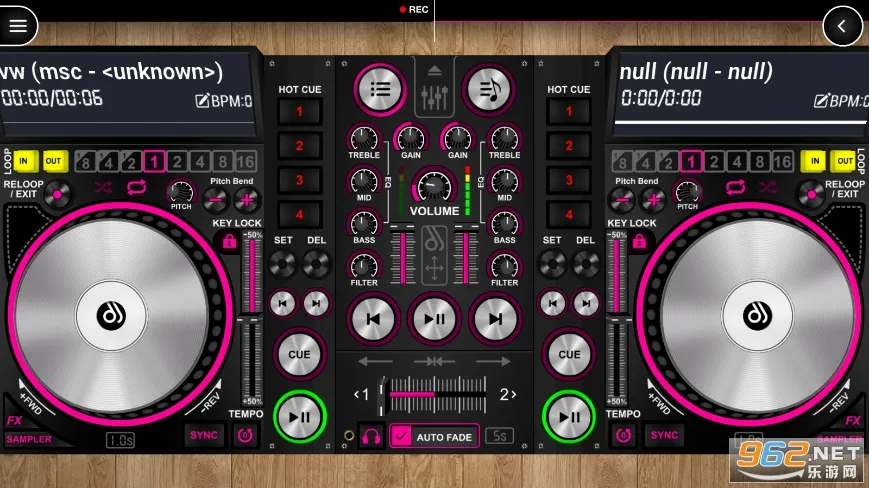Click the master VOLUME knob

pos(434,186)
